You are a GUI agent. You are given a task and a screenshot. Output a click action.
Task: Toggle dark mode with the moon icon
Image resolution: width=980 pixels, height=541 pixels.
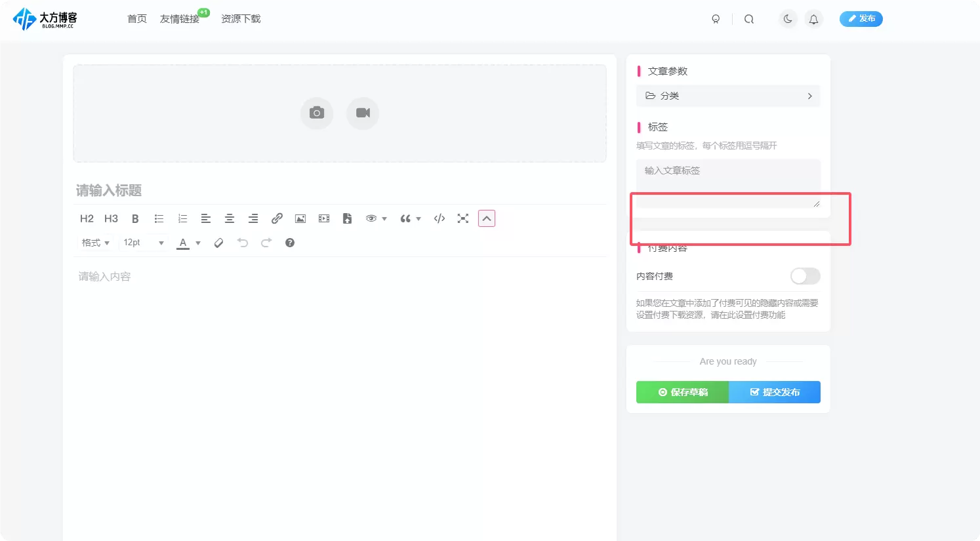[x=788, y=19]
